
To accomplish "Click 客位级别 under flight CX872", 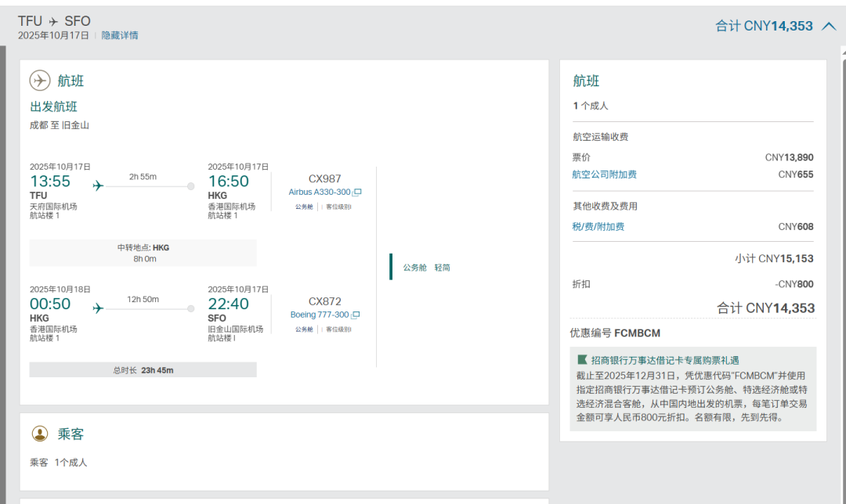I will point(338,329).
